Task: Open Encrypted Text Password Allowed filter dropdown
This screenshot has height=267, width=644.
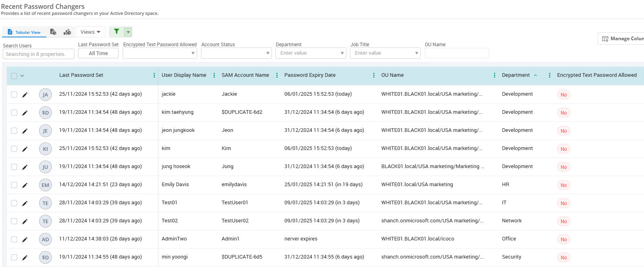Action: [x=160, y=53]
